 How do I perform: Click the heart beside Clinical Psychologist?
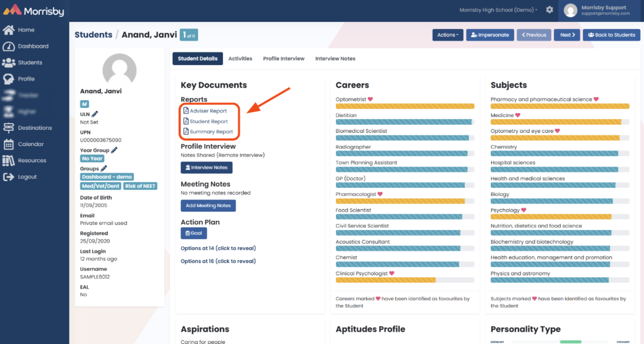coord(392,273)
